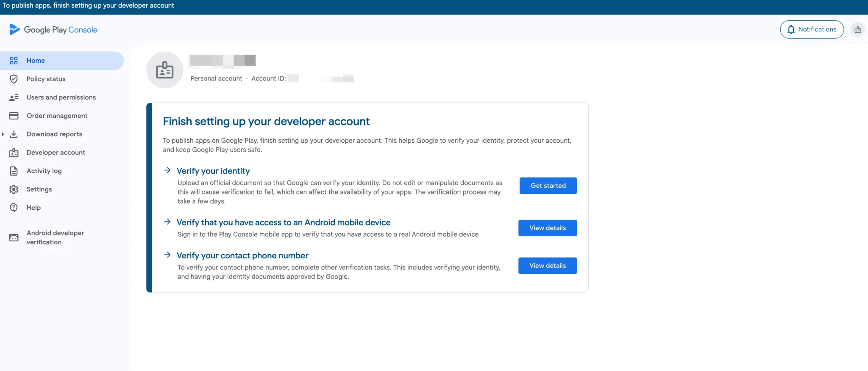Screen dimensions: 868x371
Task: Click Verify that you have access to an Android mobile device
Action: [284, 222]
